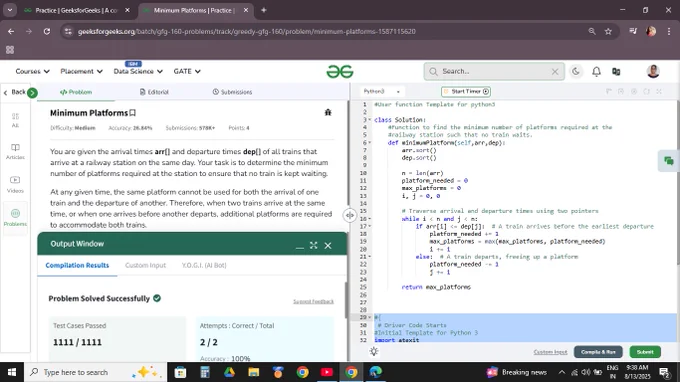Click the browser zoom magnifier icon
This screenshot has height=382, width=680.
[x=592, y=31]
